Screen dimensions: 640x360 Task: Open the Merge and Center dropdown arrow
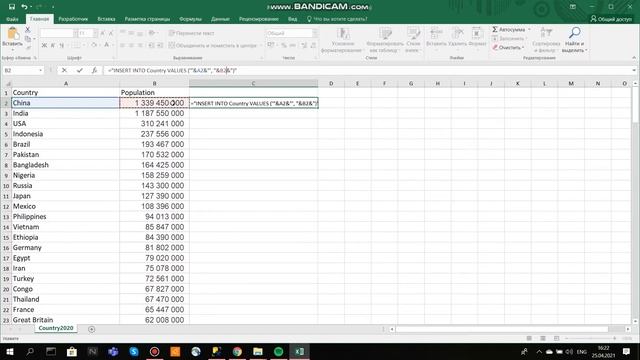261,45
